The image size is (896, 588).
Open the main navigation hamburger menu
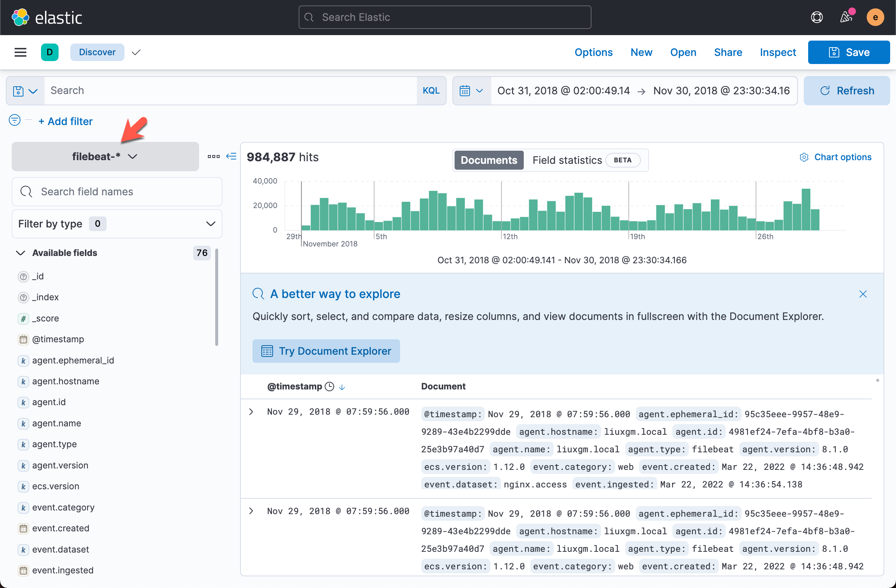click(x=20, y=52)
